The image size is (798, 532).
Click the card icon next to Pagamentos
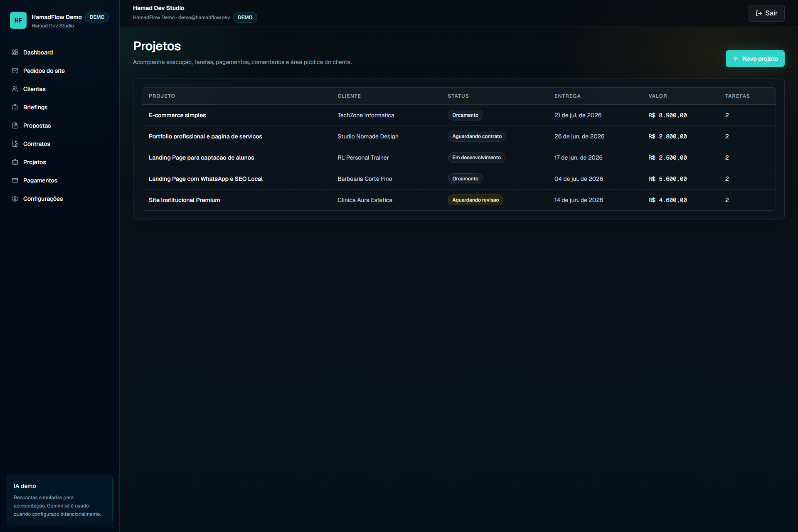point(15,180)
